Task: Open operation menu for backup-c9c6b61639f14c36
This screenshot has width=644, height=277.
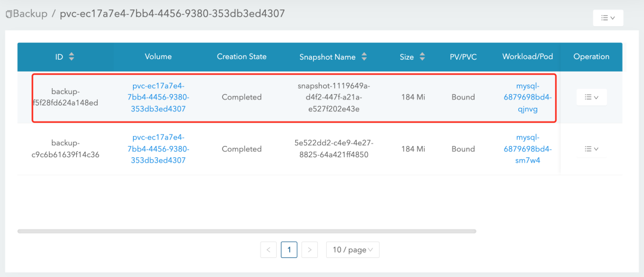Action: click(x=591, y=149)
